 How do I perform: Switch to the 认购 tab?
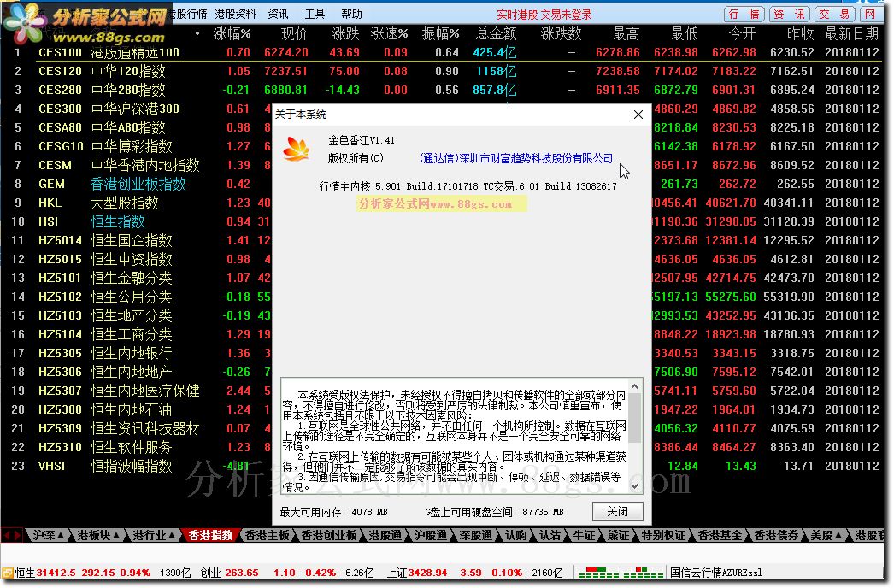[516, 536]
